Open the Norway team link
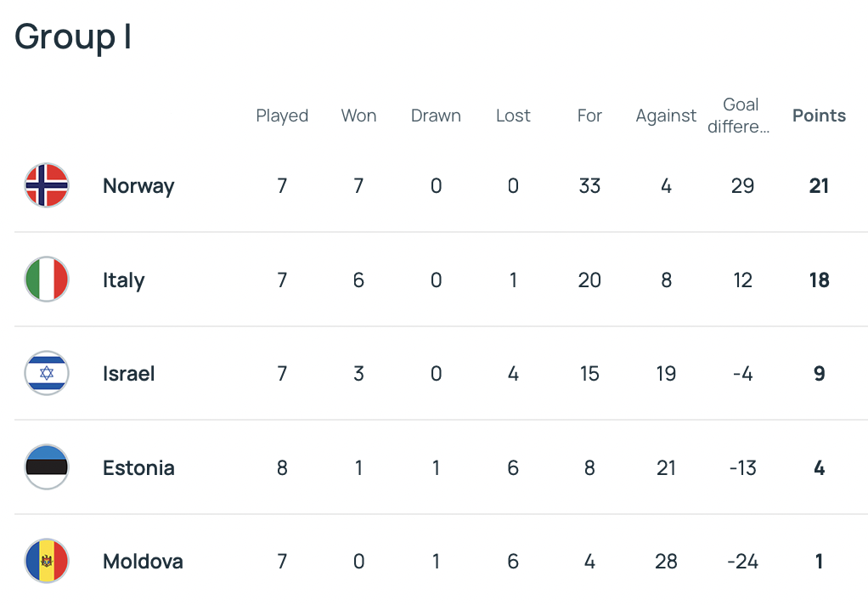 click(x=138, y=186)
